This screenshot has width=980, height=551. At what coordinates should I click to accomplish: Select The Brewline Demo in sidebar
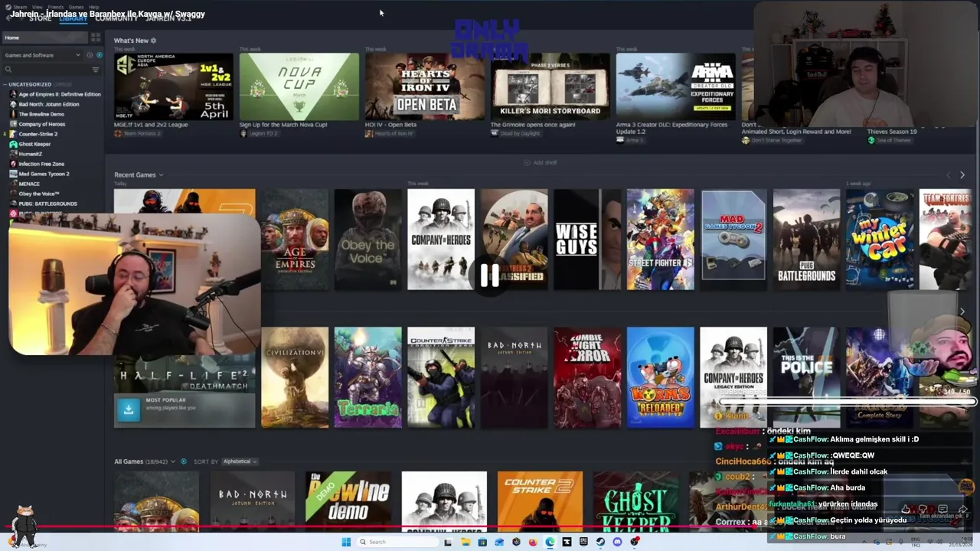(x=37, y=114)
